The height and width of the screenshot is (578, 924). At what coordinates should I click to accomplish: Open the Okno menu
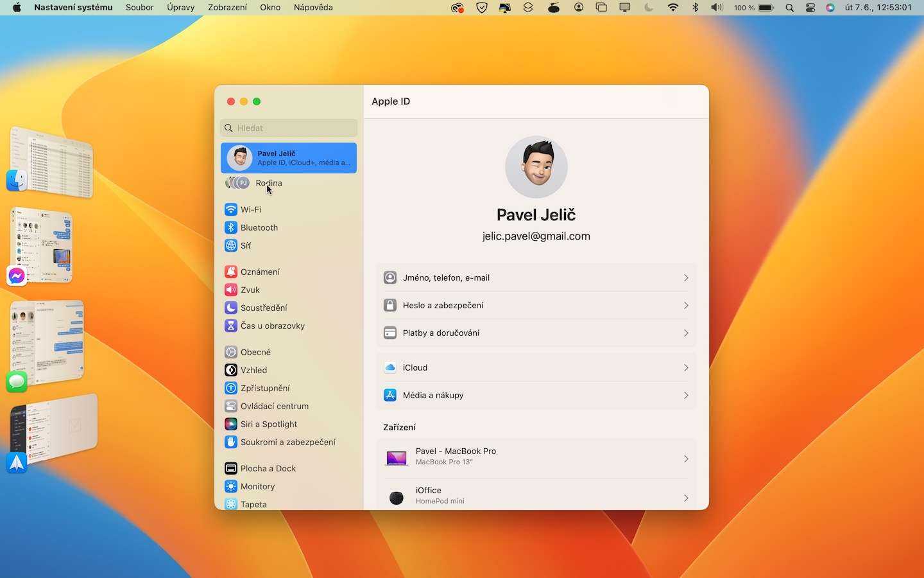(270, 8)
